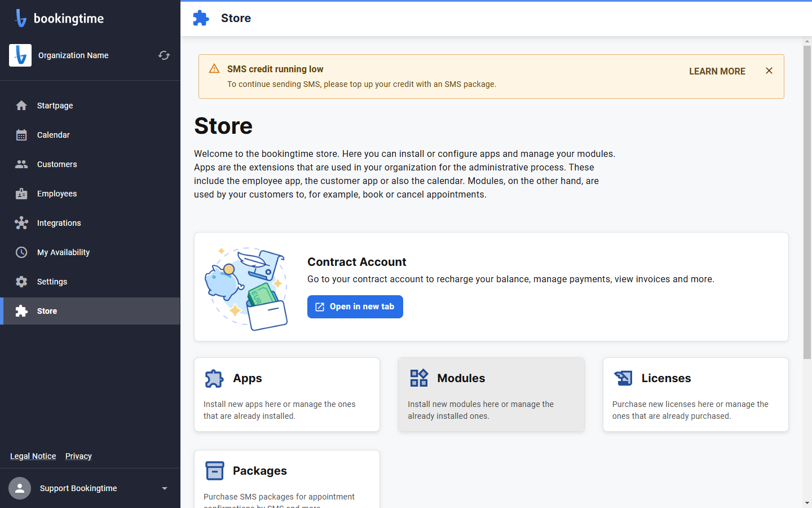
Task: Select the Employees menu item
Action: click(90, 194)
